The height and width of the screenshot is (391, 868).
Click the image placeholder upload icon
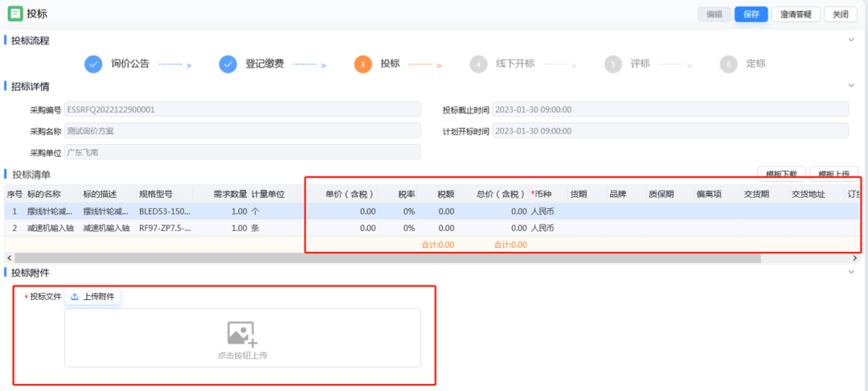coord(242,333)
